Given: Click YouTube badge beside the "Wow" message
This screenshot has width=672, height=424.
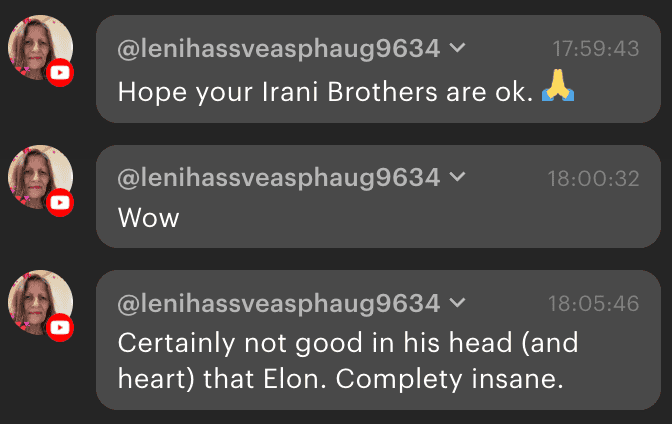Looking at the screenshot, I should (x=60, y=203).
